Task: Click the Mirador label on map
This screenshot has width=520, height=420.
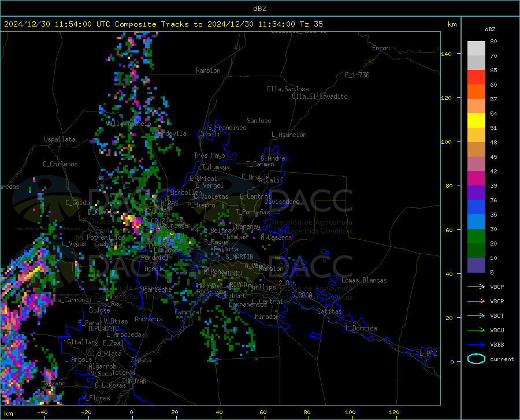Action: click(x=266, y=317)
